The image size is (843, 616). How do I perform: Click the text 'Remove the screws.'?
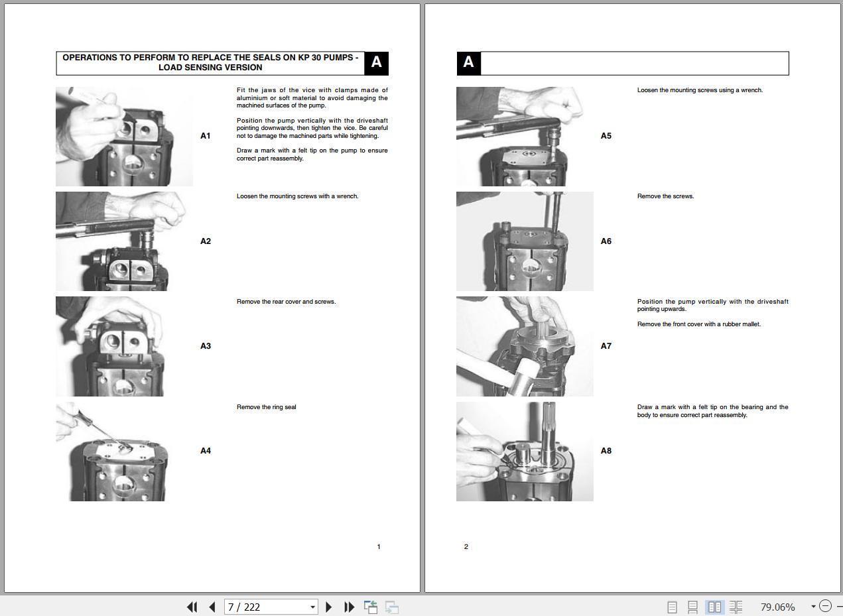coord(666,196)
